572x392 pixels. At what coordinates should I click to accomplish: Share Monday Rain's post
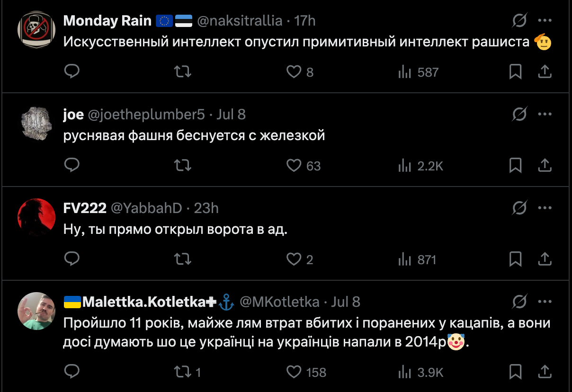click(x=545, y=72)
